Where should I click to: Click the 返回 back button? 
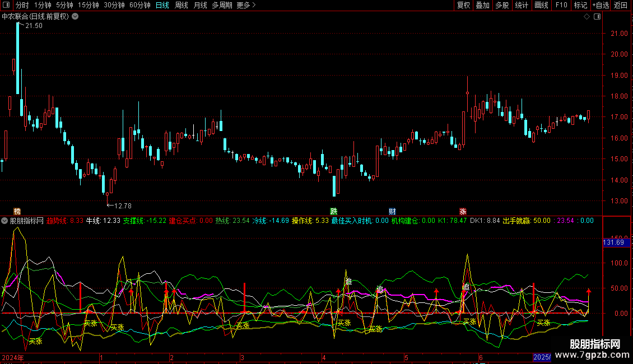(x=621, y=6)
